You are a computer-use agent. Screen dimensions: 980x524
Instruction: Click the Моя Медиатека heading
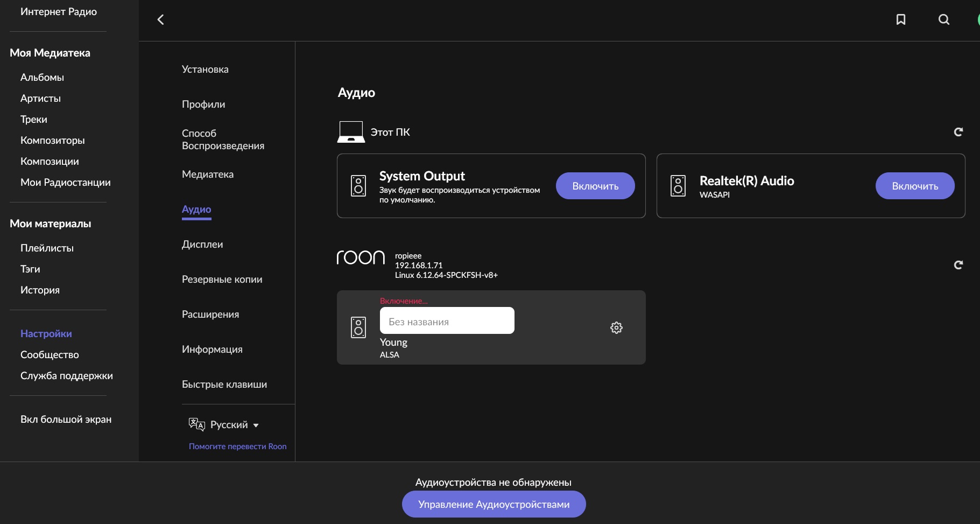tap(50, 53)
